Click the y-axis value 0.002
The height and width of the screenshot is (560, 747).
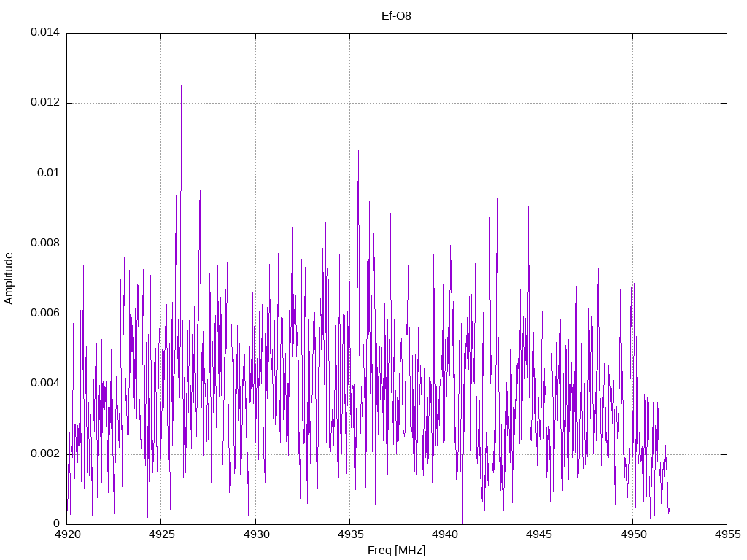[x=45, y=454]
